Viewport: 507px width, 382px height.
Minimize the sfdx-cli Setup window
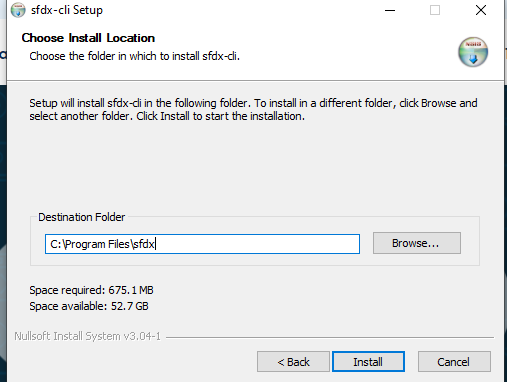click(x=390, y=10)
